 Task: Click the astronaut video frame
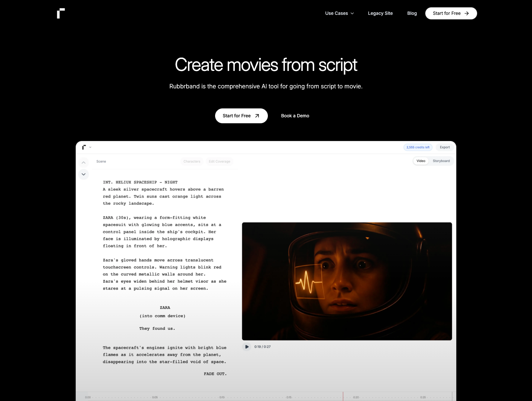347,281
